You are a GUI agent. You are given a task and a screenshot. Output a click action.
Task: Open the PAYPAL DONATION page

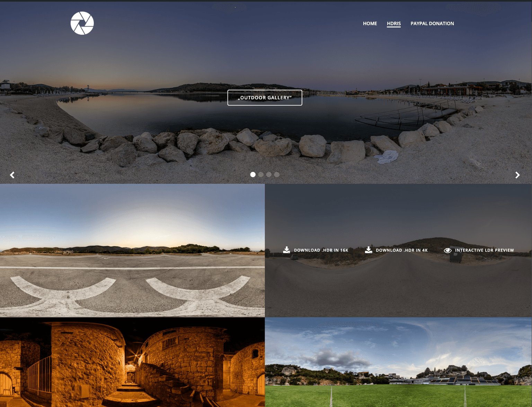tap(432, 24)
